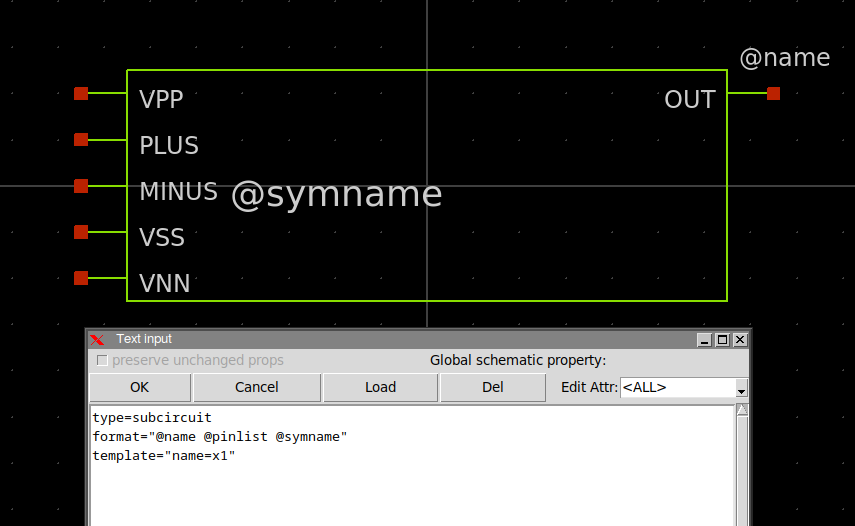
Task: Click inside the template="name=x1" text line
Action: click(164, 456)
